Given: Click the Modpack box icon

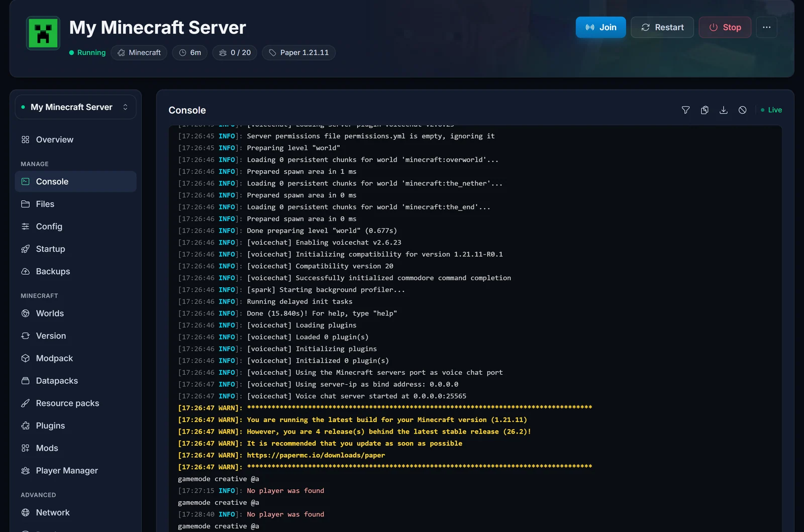Looking at the screenshot, I should coord(26,358).
